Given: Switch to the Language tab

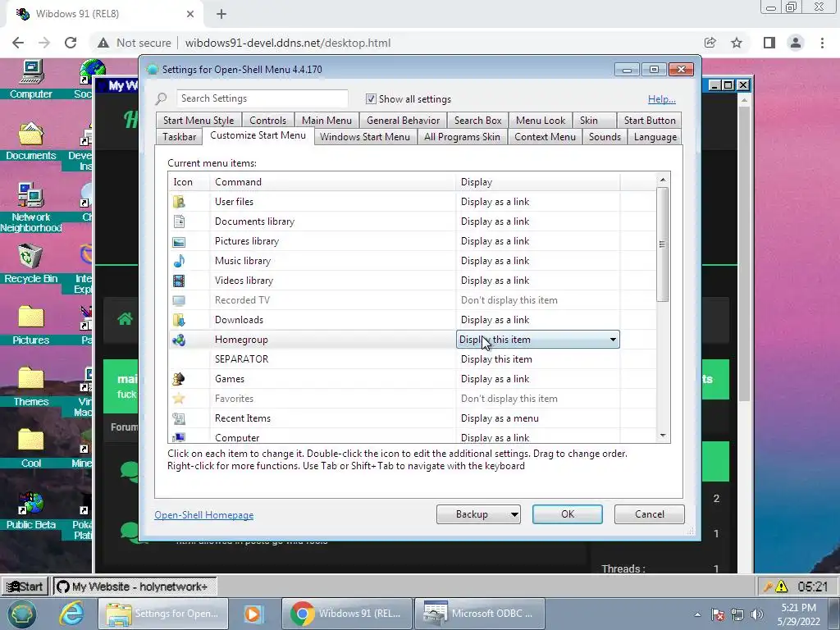Looking at the screenshot, I should tap(655, 137).
